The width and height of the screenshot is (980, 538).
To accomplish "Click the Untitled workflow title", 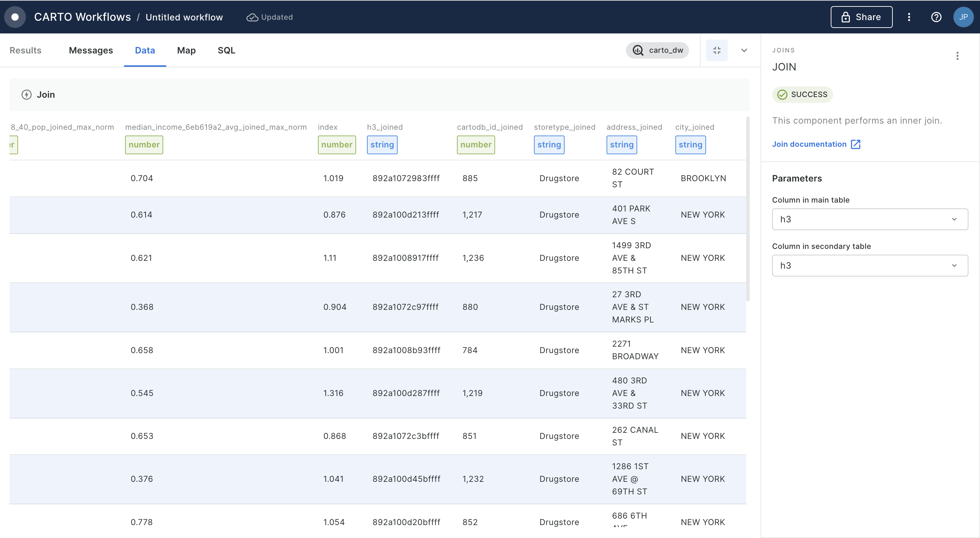I will point(184,17).
